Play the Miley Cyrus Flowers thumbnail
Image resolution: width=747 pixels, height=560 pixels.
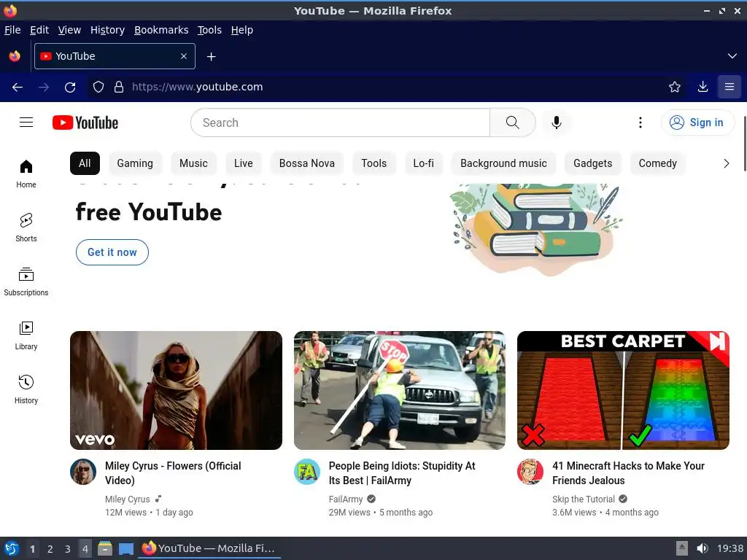click(x=177, y=391)
